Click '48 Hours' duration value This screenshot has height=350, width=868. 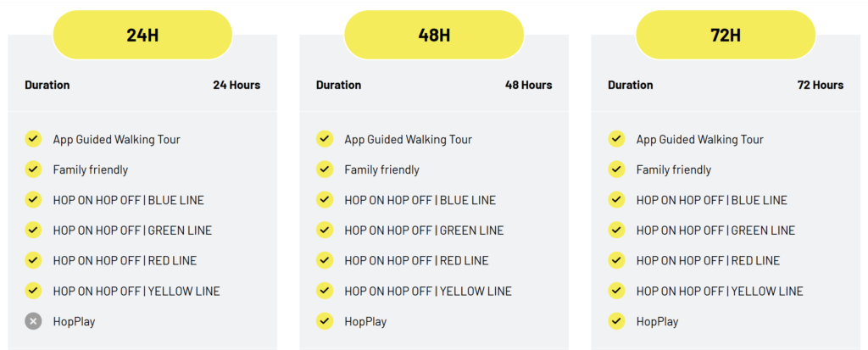529,85
